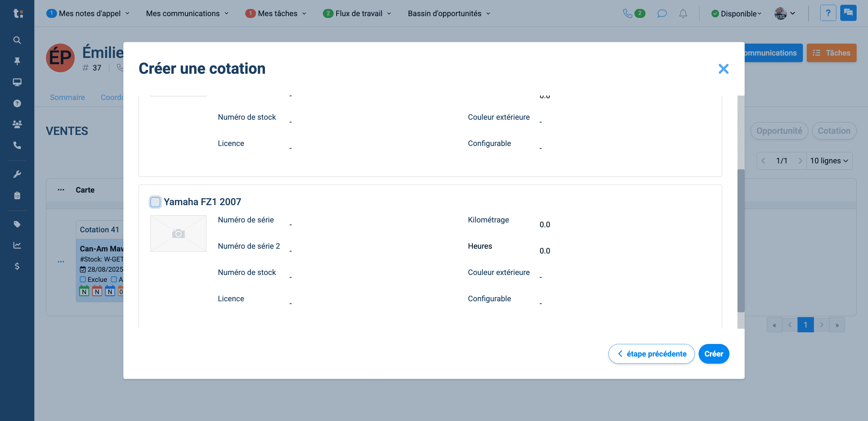This screenshot has width=868, height=421.
Task: Open the blue chat window button
Action: pos(848,13)
